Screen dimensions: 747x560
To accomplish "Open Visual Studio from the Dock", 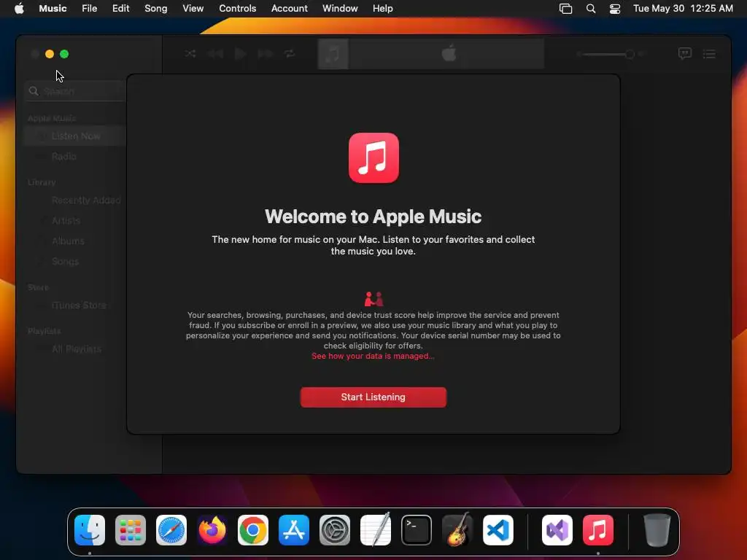I will pyautogui.click(x=557, y=530).
